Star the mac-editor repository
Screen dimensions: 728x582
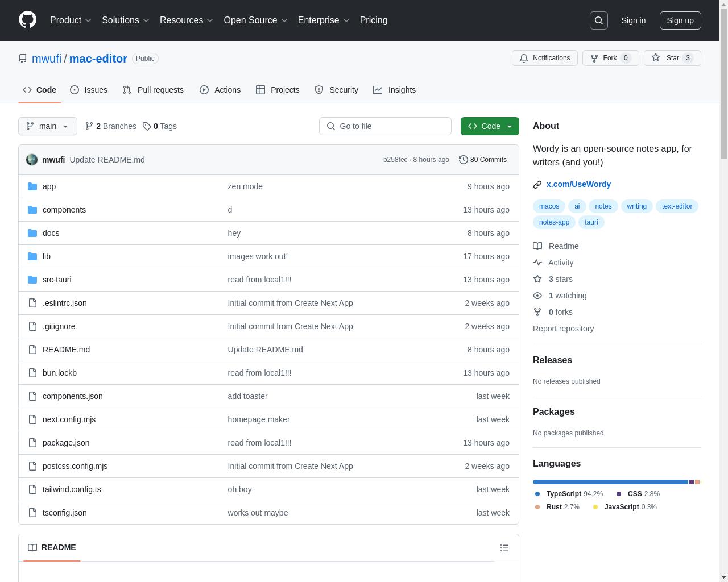(672, 58)
